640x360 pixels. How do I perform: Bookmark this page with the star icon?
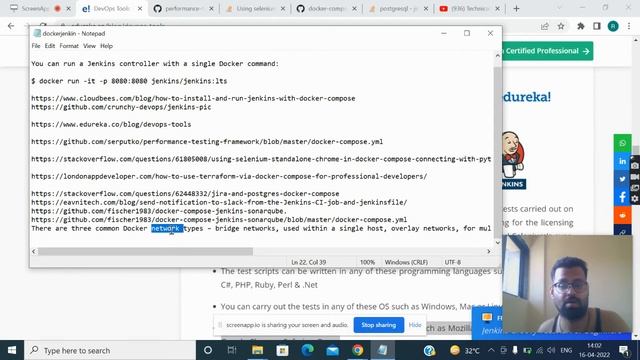[561, 26]
